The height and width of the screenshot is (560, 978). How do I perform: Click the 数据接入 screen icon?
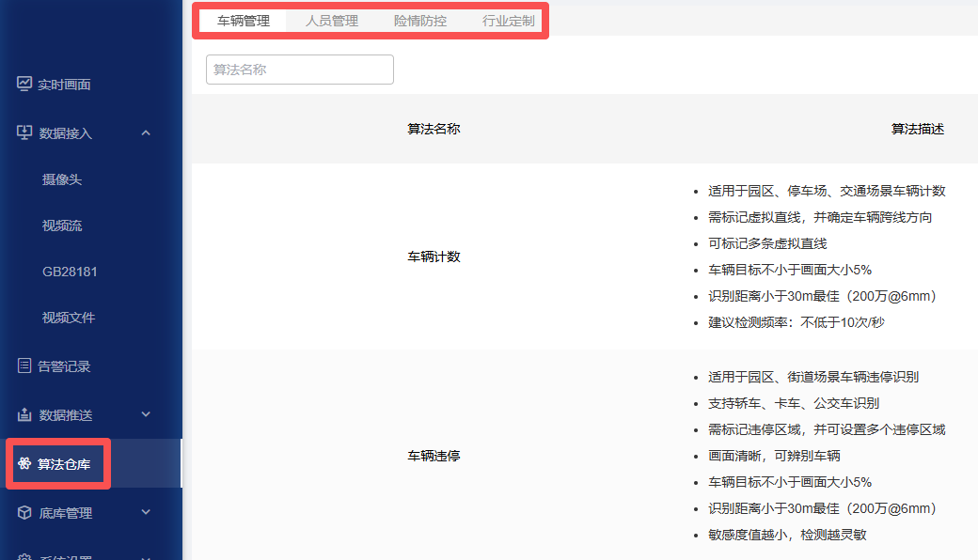24,132
